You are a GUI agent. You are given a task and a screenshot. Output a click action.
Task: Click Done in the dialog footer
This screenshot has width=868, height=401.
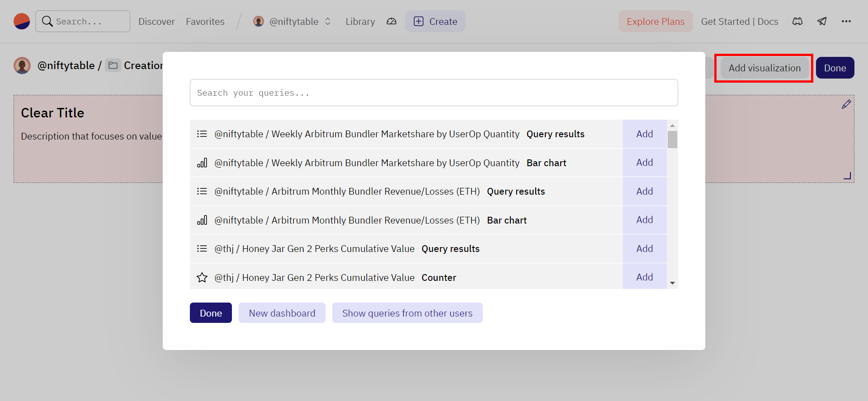coord(211,313)
